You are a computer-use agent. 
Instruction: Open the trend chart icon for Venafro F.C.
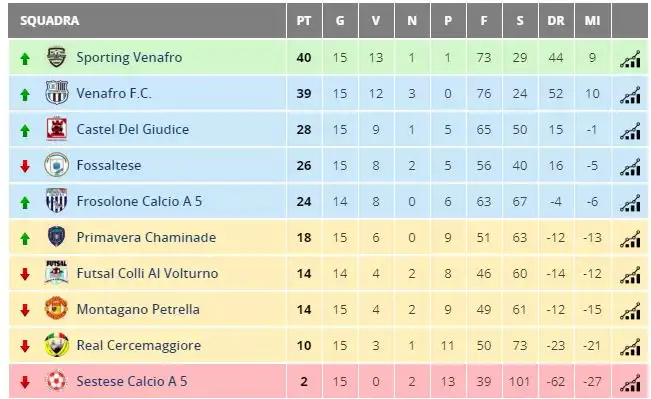click(630, 95)
